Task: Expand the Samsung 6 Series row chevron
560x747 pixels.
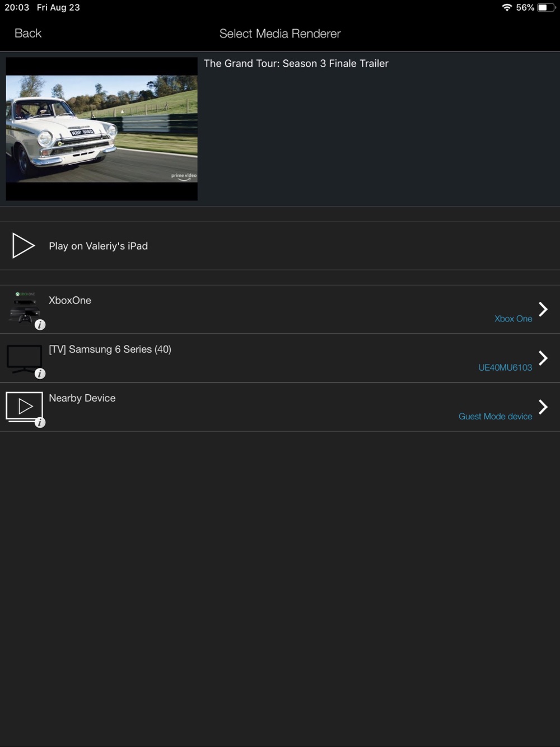Action: [x=543, y=358]
